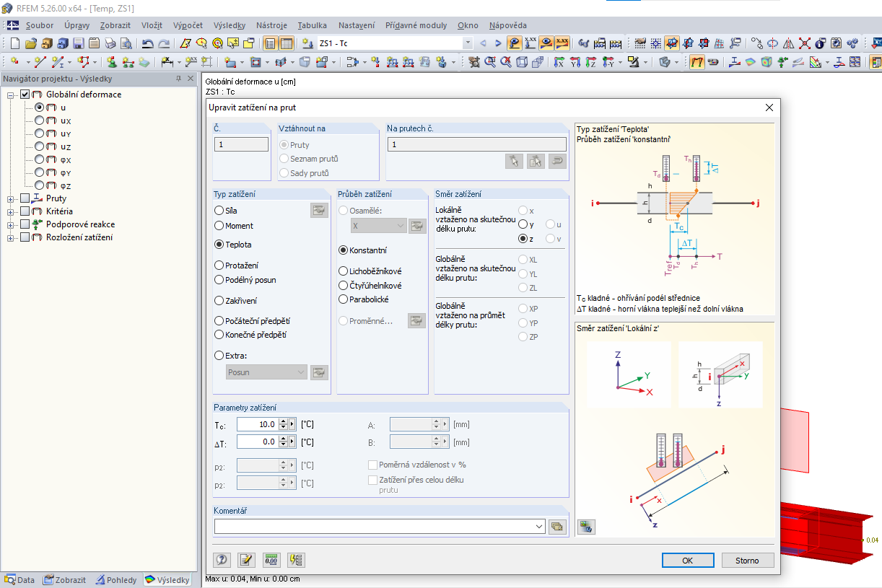Click the open folder icon in the toolbar
Screen dimensions: 882x588
30,43
